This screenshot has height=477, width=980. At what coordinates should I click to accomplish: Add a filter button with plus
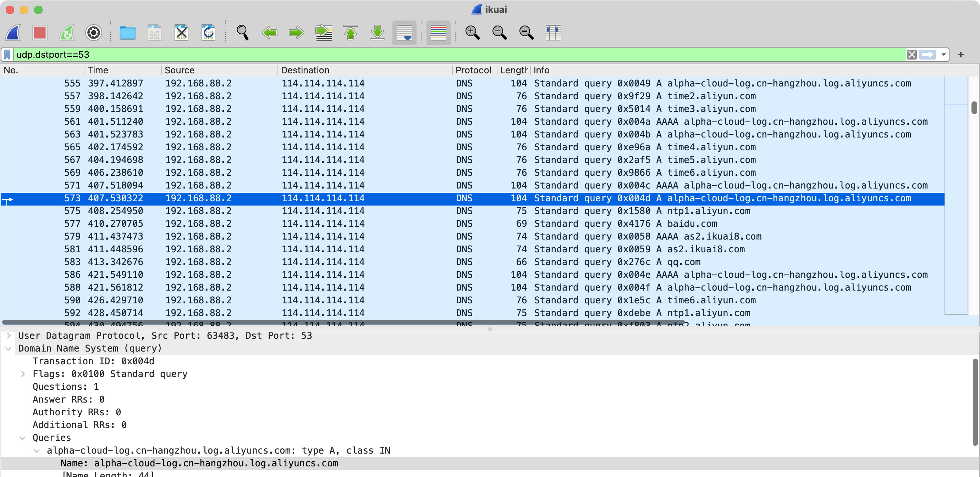click(960, 55)
